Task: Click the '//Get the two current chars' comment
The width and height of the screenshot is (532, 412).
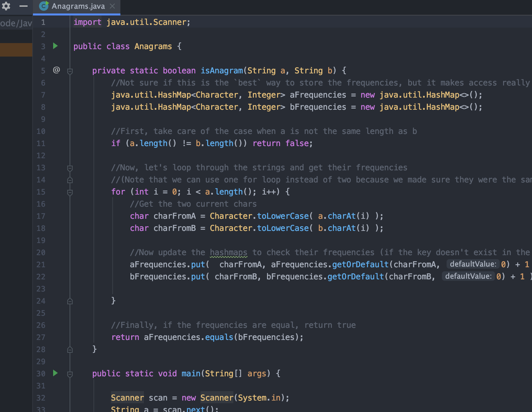Action: tap(193, 204)
